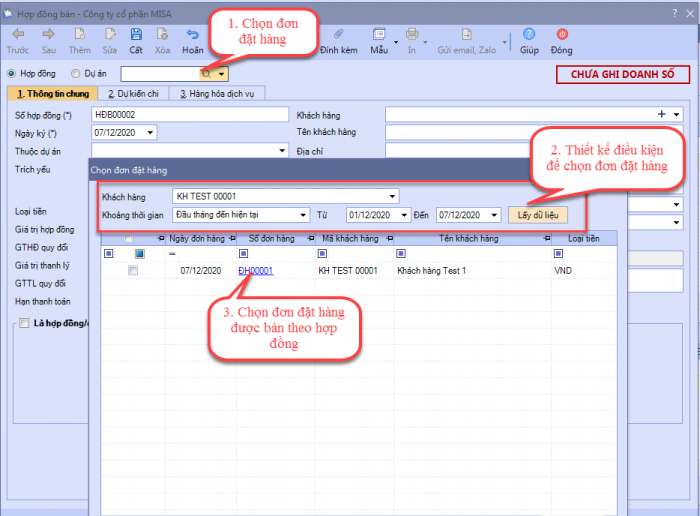Select the Dự án radio button
Viewport: 700px width, 516px height.
(x=76, y=73)
